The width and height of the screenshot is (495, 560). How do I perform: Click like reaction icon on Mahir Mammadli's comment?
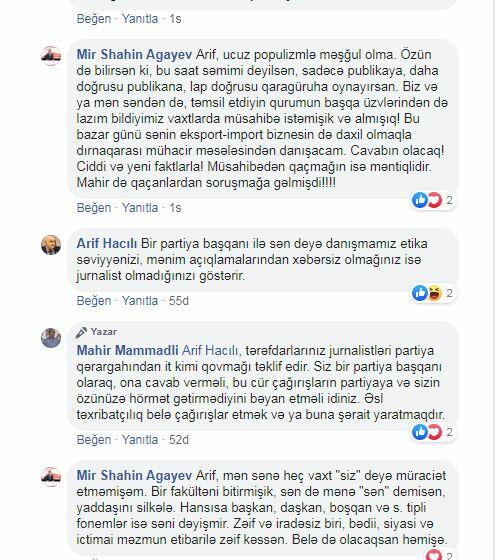point(420,432)
